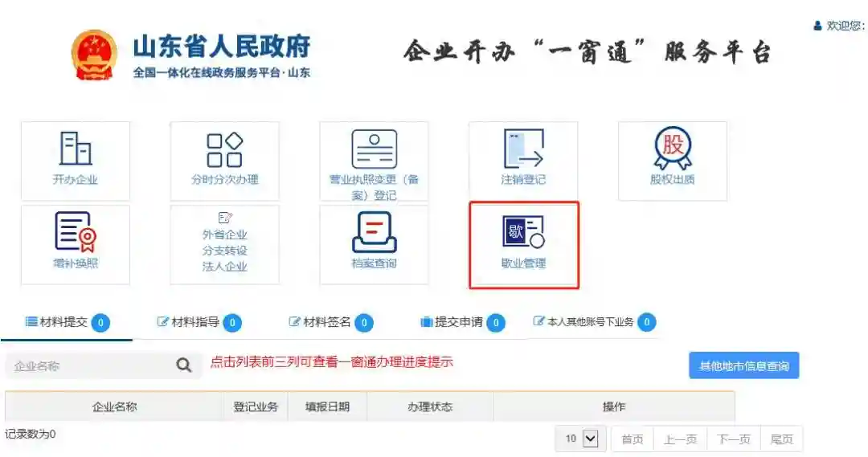
Task: Click the user avatar icon beside 欢迎您
Action: tap(817, 26)
